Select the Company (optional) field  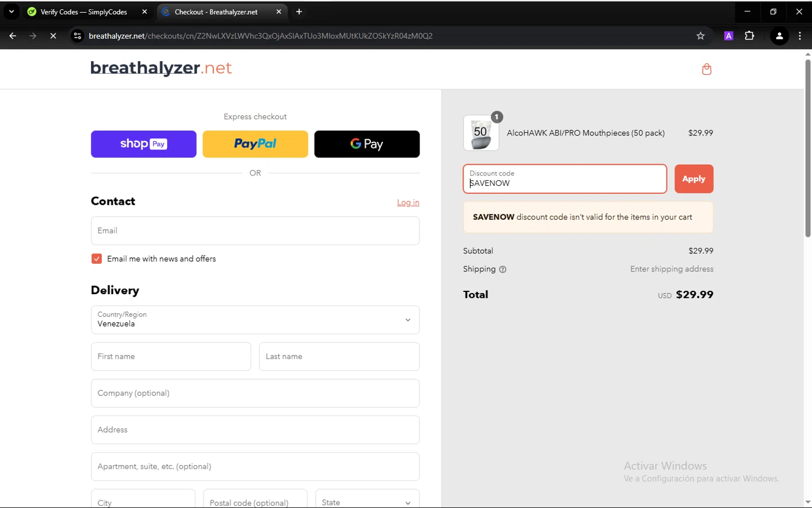pyautogui.click(x=255, y=393)
